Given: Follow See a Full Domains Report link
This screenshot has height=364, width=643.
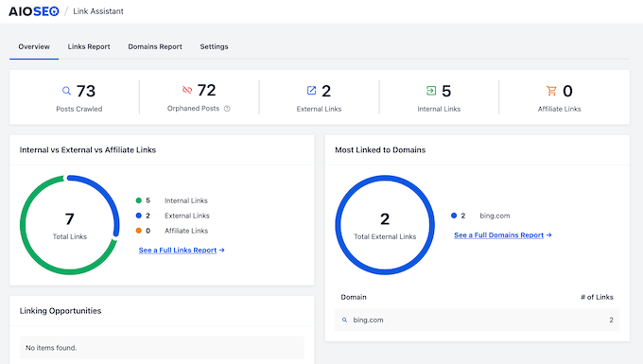Looking at the screenshot, I should coord(503,235).
